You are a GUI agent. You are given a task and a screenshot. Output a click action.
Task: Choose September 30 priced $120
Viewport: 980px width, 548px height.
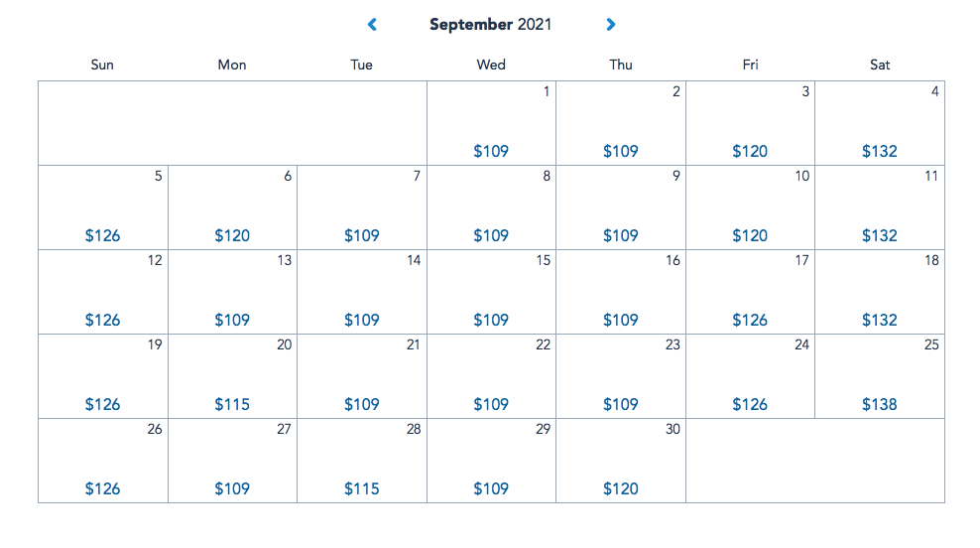tap(621, 462)
